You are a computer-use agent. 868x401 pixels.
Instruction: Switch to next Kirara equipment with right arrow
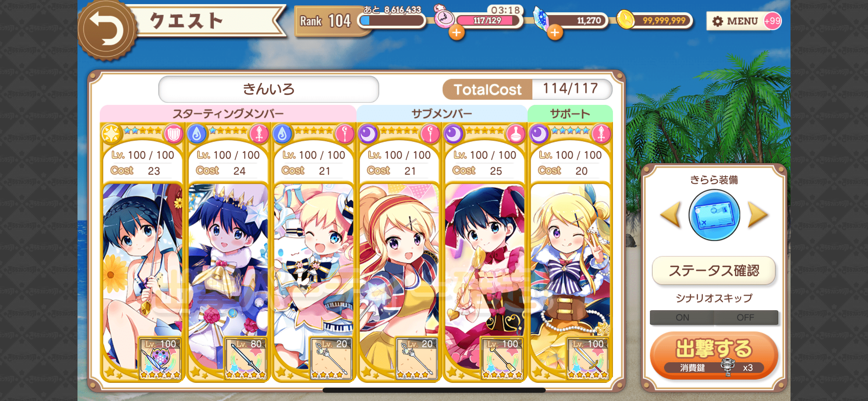pyautogui.click(x=758, y=215)
